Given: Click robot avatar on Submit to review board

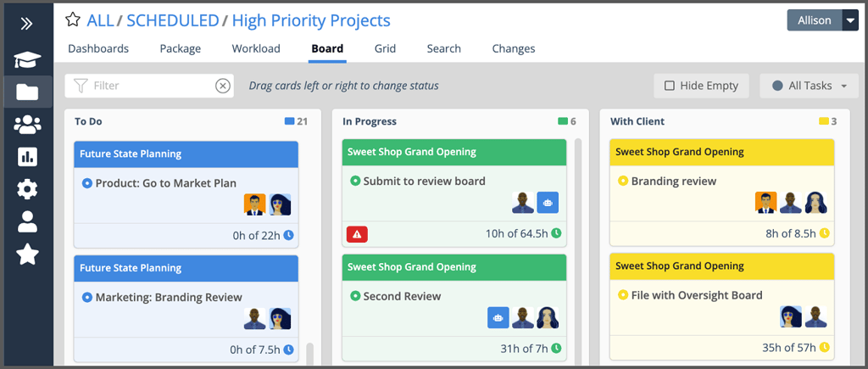Looking at the screenshot, I should point(548,203).
